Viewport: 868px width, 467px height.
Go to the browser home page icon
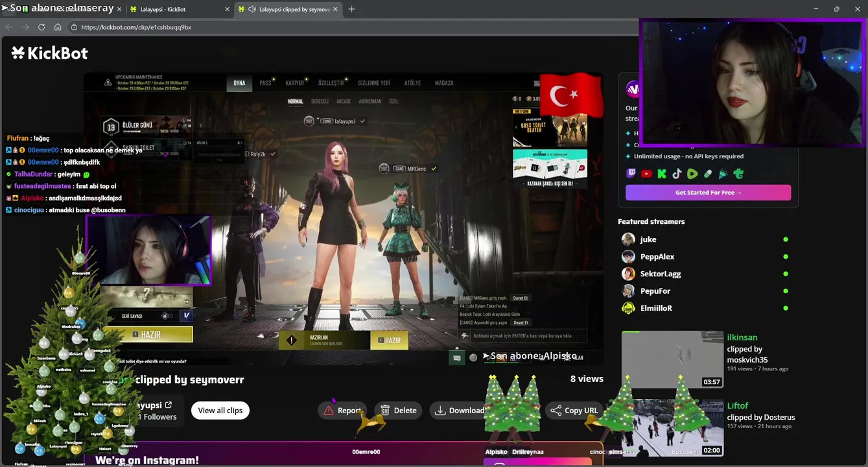point(58,27)
